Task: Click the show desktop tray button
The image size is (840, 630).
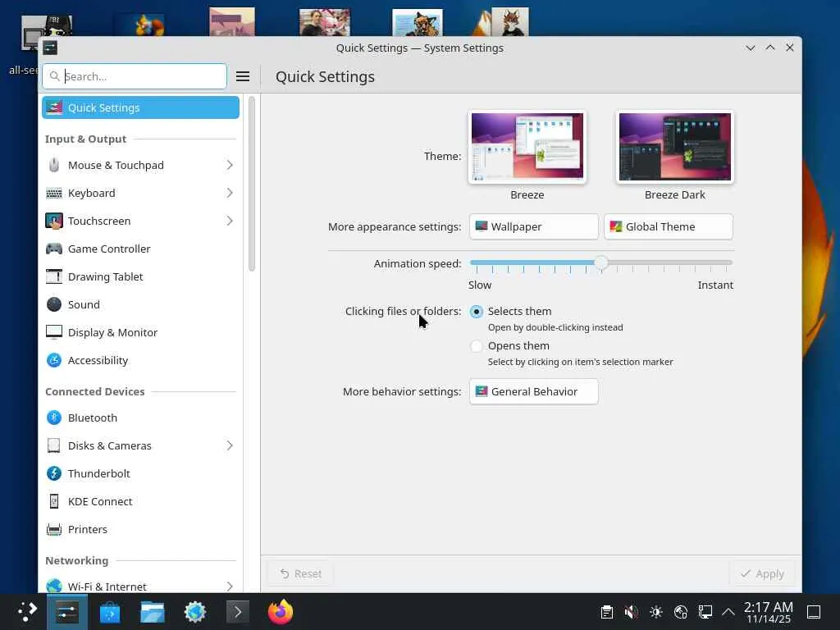Action: (814, 611)
